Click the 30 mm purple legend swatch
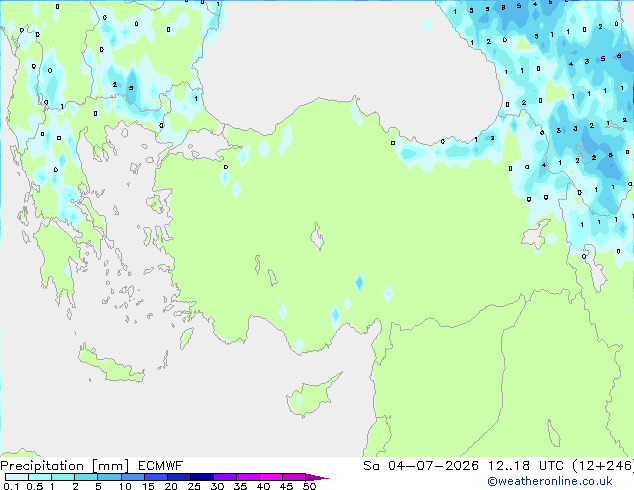The height and width of the screenshot is (490, 634). click(224, 477)
